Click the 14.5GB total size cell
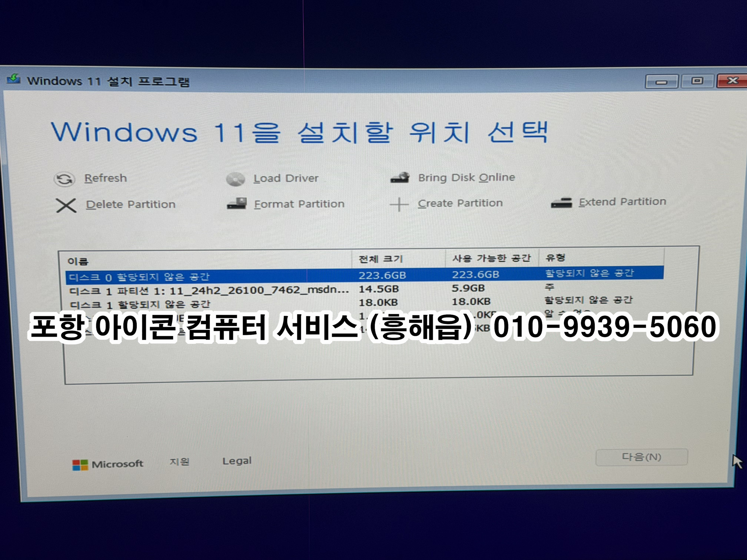747x560 pixels. pos(379,289)
